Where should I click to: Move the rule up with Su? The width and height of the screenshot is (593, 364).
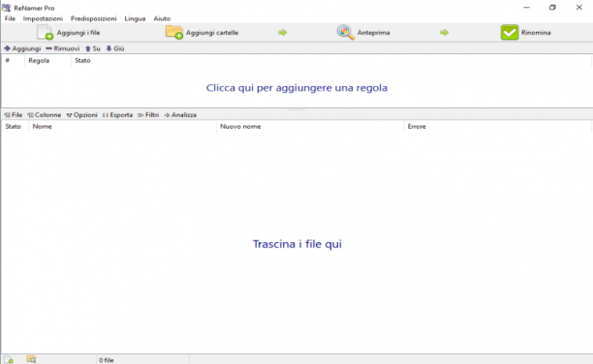pyautogui.click(x=93, y=48)
